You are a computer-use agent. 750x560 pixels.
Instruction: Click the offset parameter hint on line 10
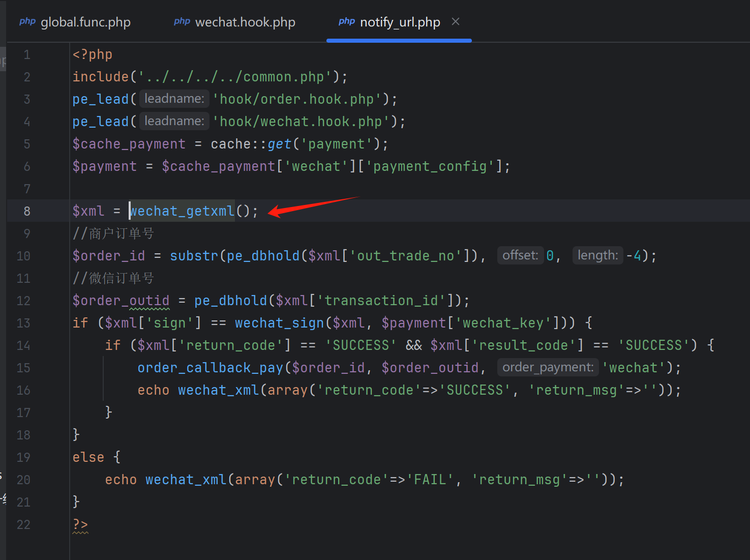pyautogui.click(x=520, y=255)
